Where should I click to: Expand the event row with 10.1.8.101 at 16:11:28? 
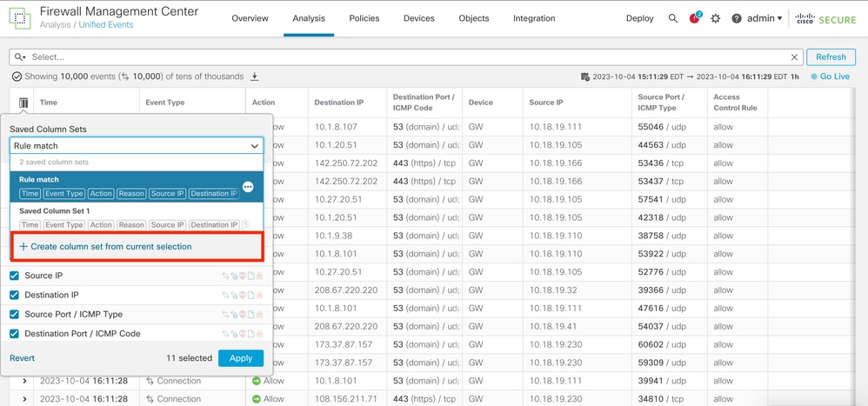pyautogui.click(x=24, y=381)
